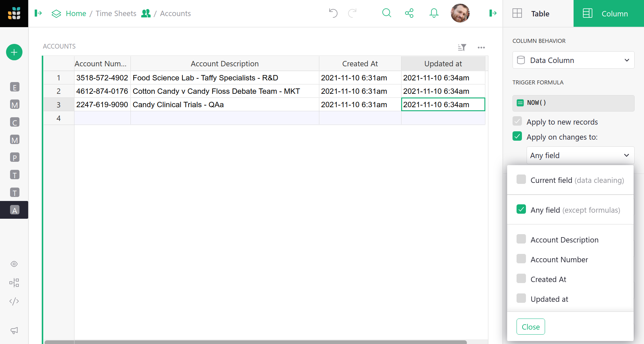Collapse the Any field dropdown
This screenshot has width=644, height=344.
[x=580, y=155]
